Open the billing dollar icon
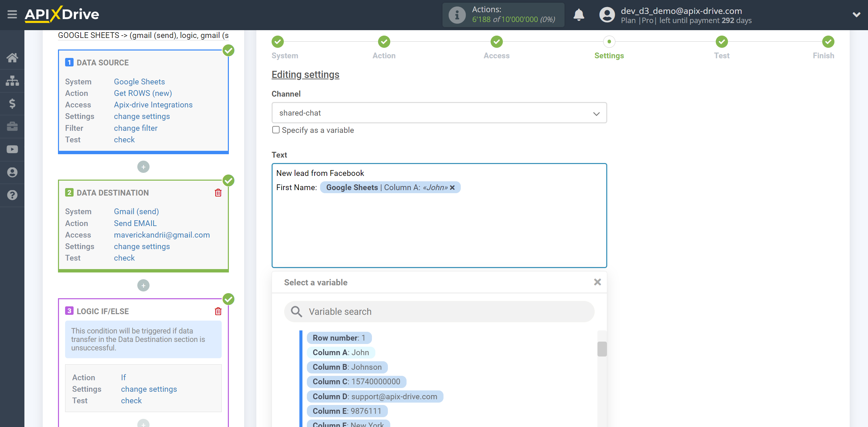 click(12, 103)
